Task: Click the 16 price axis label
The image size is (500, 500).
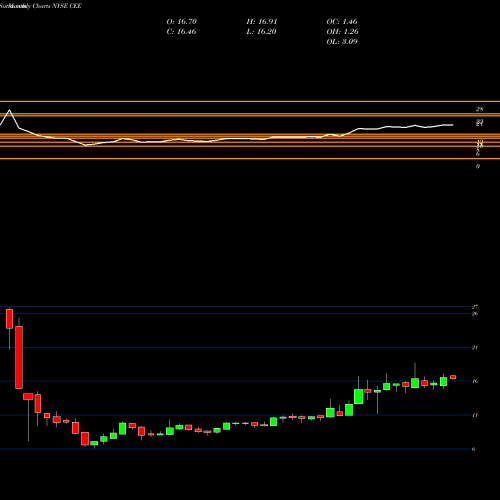Action: pyautogui.click(x=475, y=381)
